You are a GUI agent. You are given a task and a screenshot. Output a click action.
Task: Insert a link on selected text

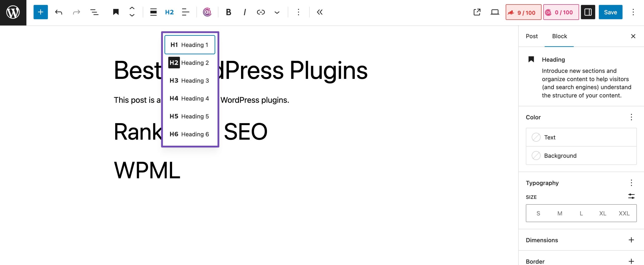tap(261, 12)
